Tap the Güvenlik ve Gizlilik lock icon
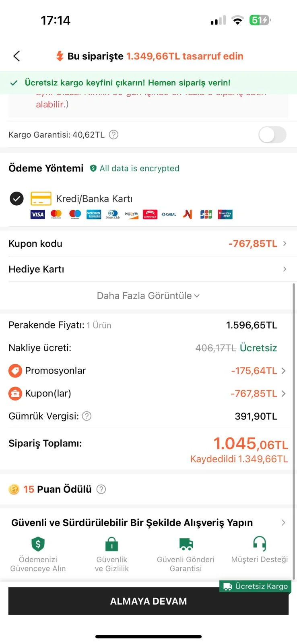The image size is (297, 644). 111,544
